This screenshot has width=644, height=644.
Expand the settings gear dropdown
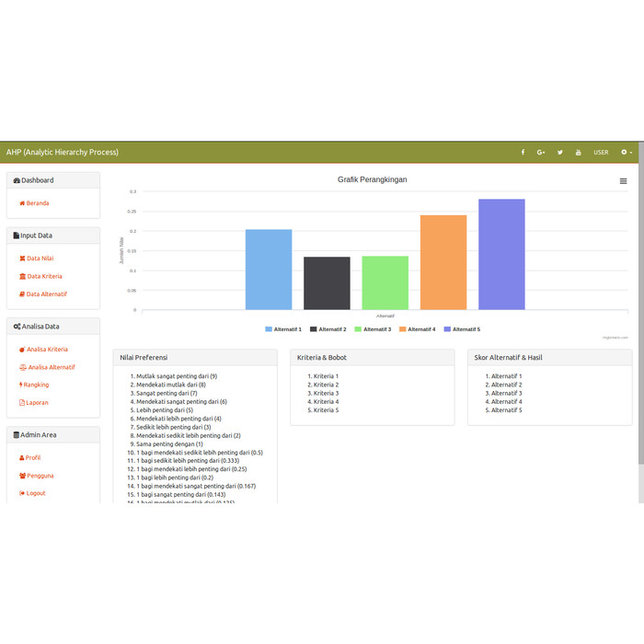[x=627, y=153]
